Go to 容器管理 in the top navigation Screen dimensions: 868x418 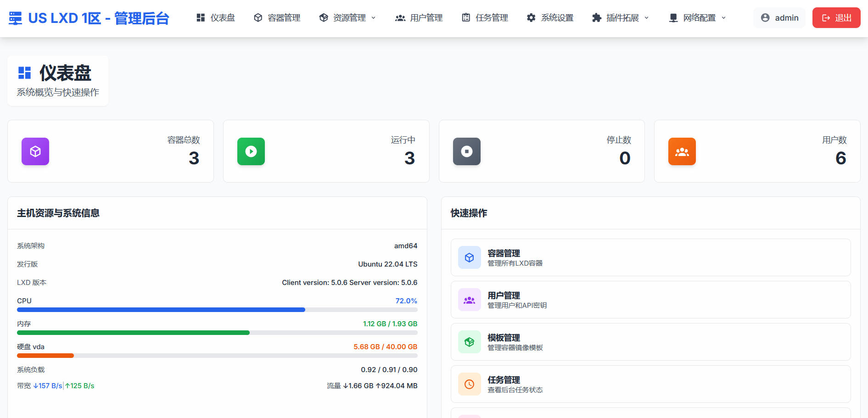[277, 18]
